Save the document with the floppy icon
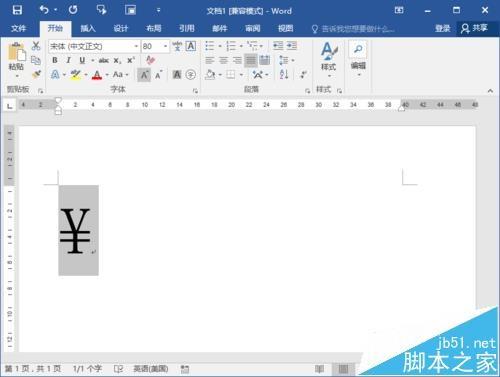This screenshot has height=377, width=500. (x=17, y=10)
